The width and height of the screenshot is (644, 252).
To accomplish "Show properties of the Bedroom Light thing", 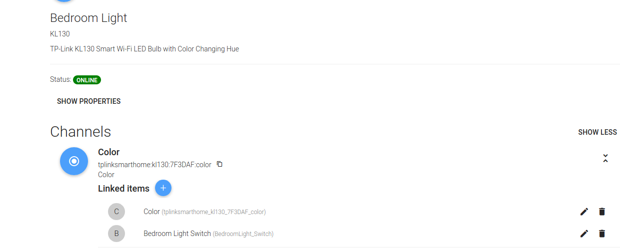I will pyautogui.click(x=89, y=101).
